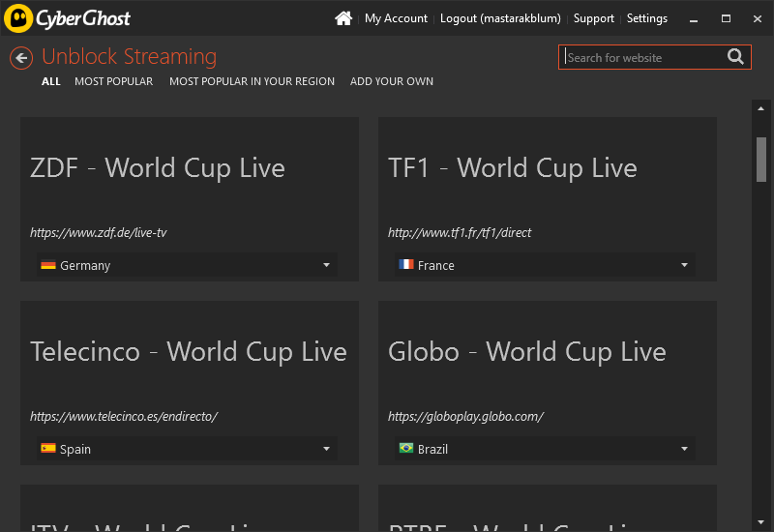Click the vertical scrollbar thumb
Image resolution: width=774 pixels, height=532 pixels.
point(761,160)
